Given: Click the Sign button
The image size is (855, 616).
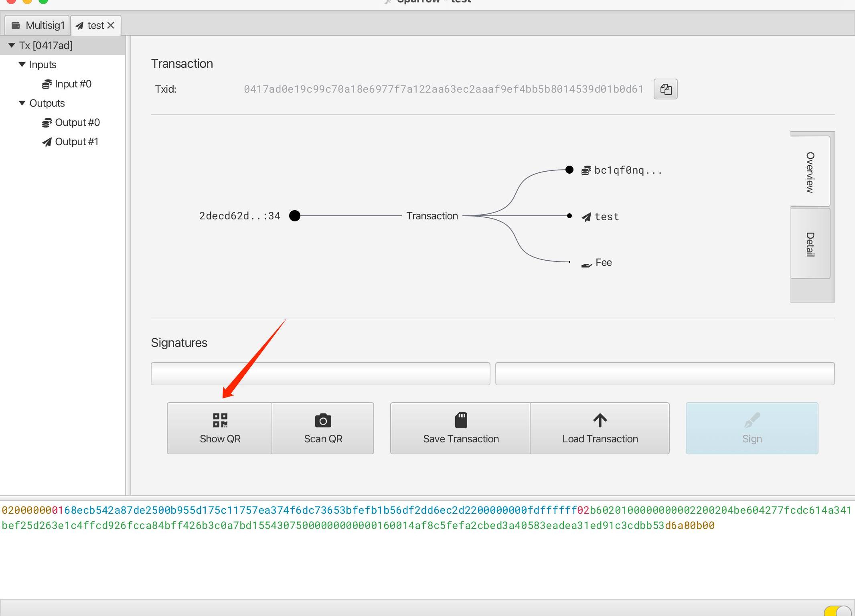Looking at the screenshot, I should coord(752,428).
